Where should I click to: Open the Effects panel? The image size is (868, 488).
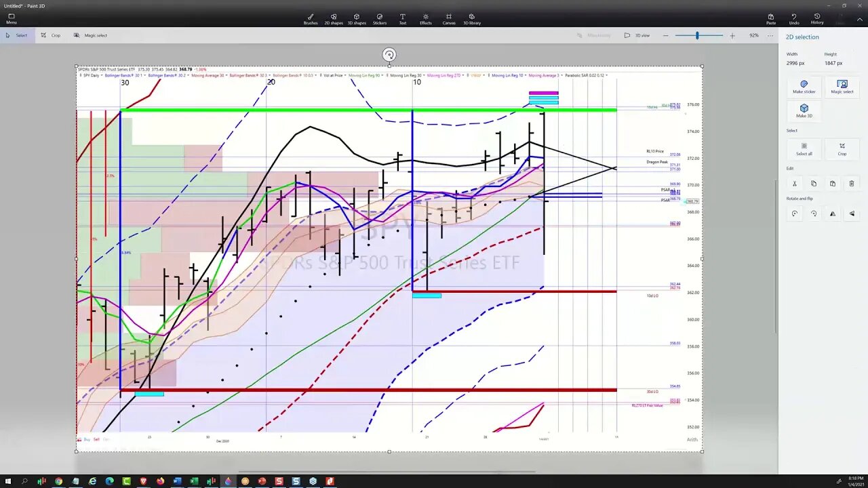pos(426,19)
